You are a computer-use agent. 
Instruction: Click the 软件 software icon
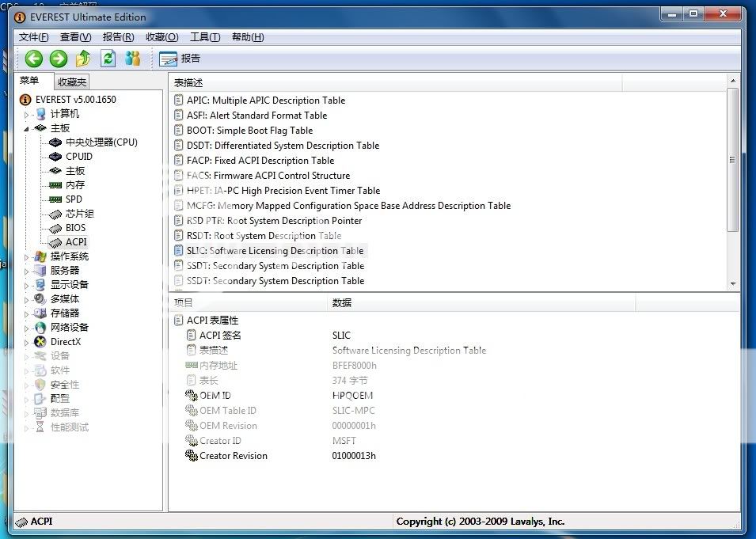pyautogui.click(x=40, y=370)
